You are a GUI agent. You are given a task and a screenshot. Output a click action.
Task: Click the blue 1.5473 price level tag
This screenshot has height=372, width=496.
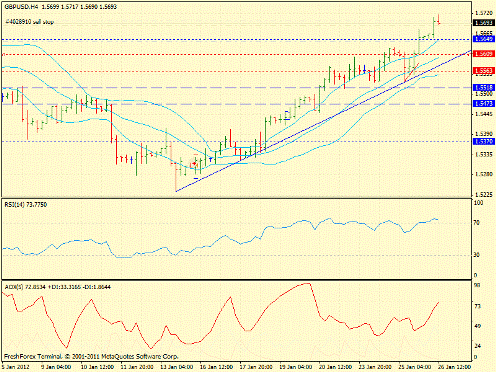484,104
